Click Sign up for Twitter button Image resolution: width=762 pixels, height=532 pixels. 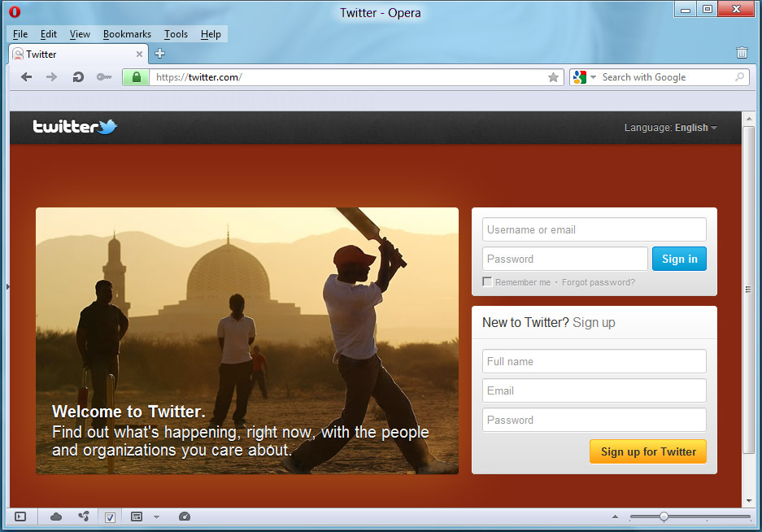(648, 451)
